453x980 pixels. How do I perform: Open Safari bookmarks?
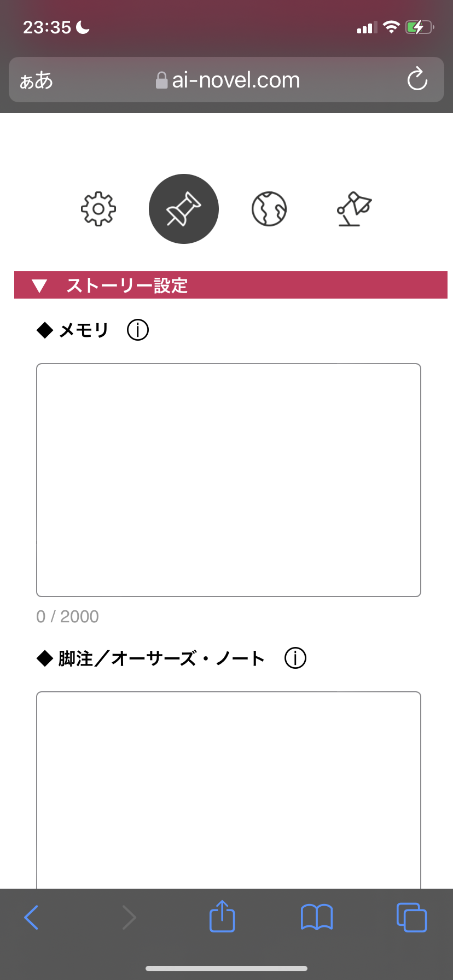(317, 917)
